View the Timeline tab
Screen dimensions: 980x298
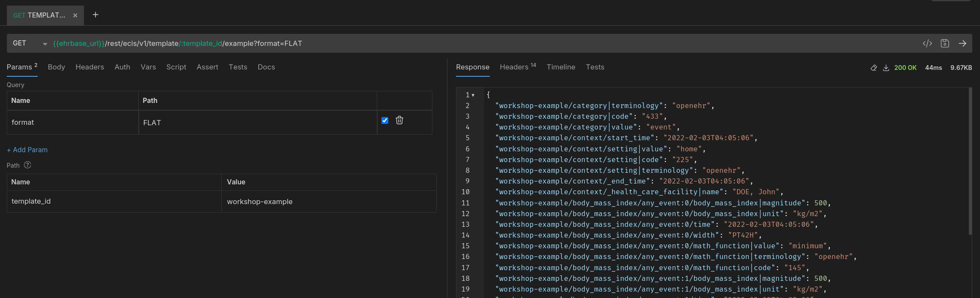pos(560,67)
